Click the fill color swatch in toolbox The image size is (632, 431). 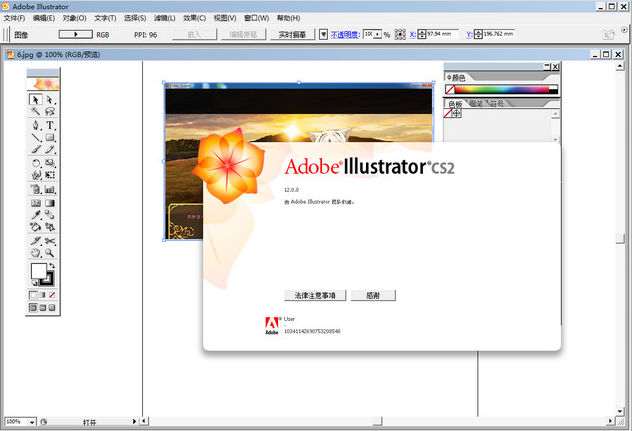38,271
